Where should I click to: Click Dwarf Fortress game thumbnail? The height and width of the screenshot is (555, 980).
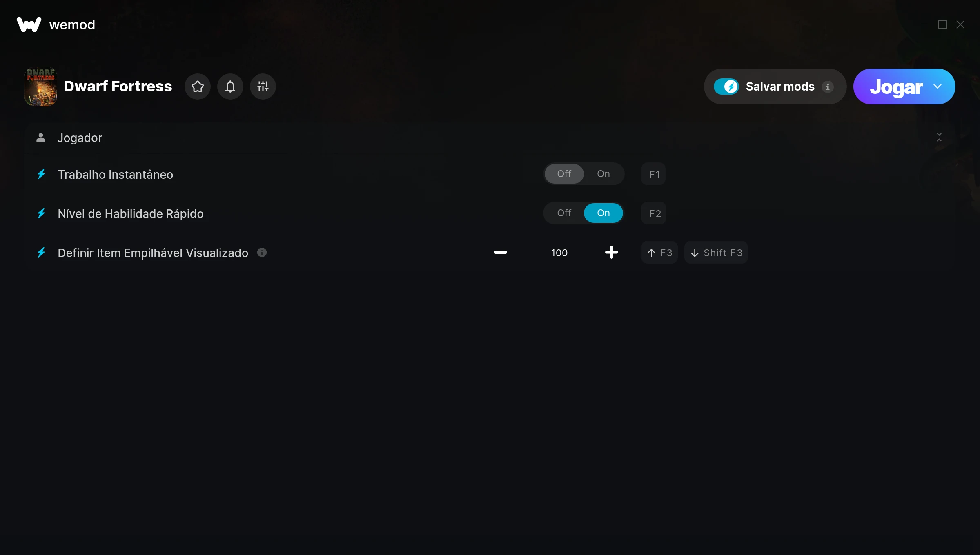(41, 87)
